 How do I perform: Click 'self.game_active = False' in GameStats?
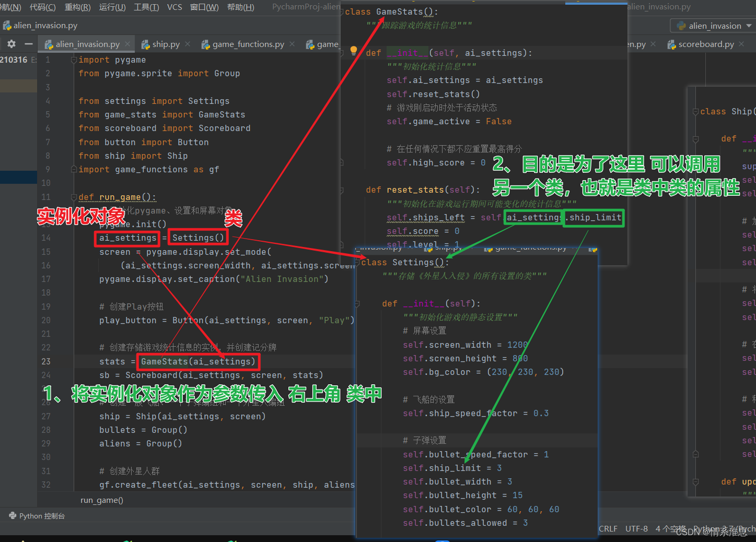[x=449, y=121]
